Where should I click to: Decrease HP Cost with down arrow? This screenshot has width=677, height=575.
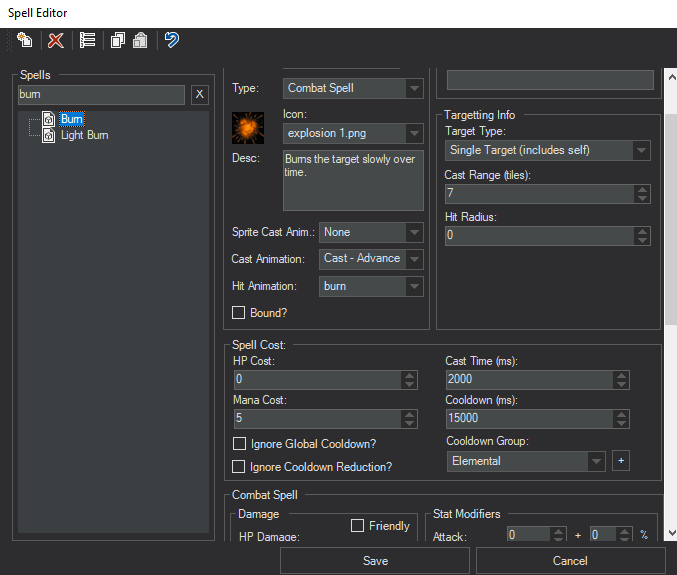coord(409,385)
